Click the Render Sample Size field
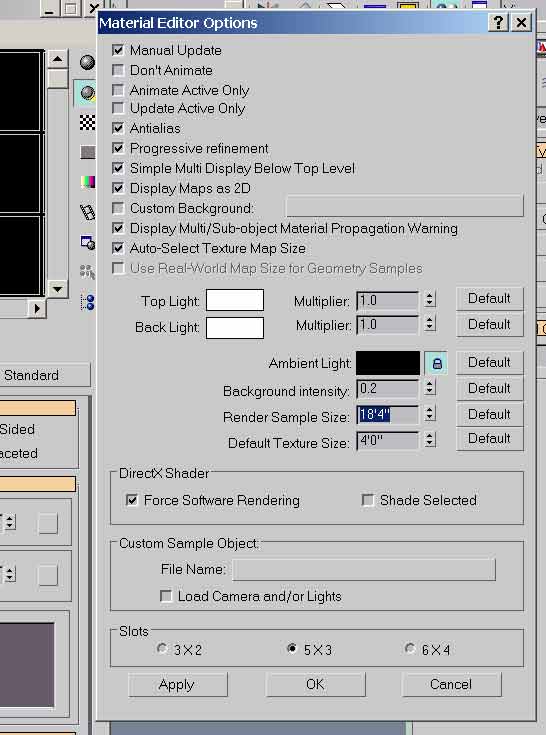The height and width of the screenshot is (735, 546). click(388, 415)
